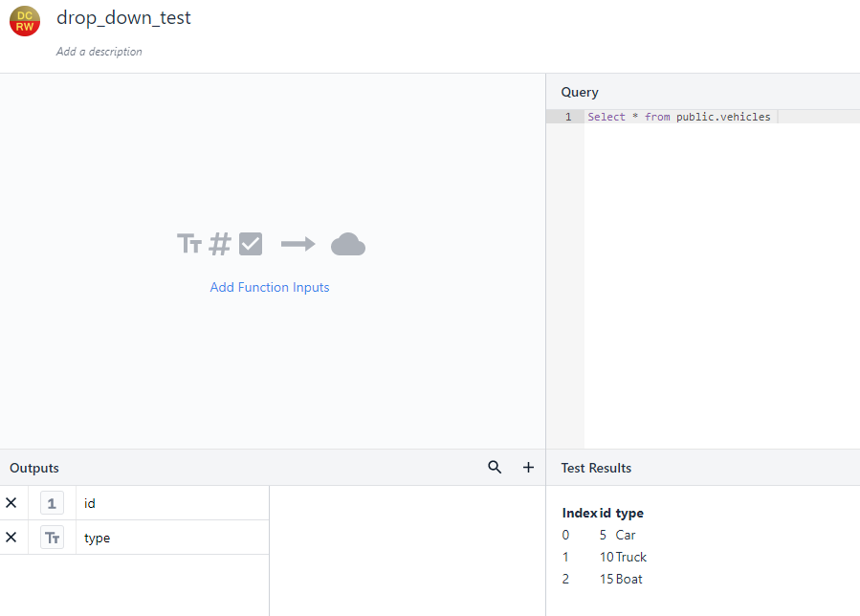This screenshot has height=616, width=860.
Task: Click the text input icon in the inputs area
Action: [x=189, y=245]
